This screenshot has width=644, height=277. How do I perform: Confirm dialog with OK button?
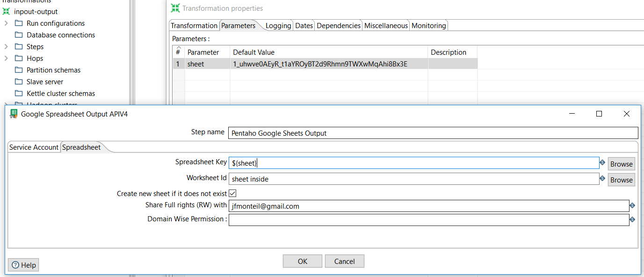pos(303,261)
